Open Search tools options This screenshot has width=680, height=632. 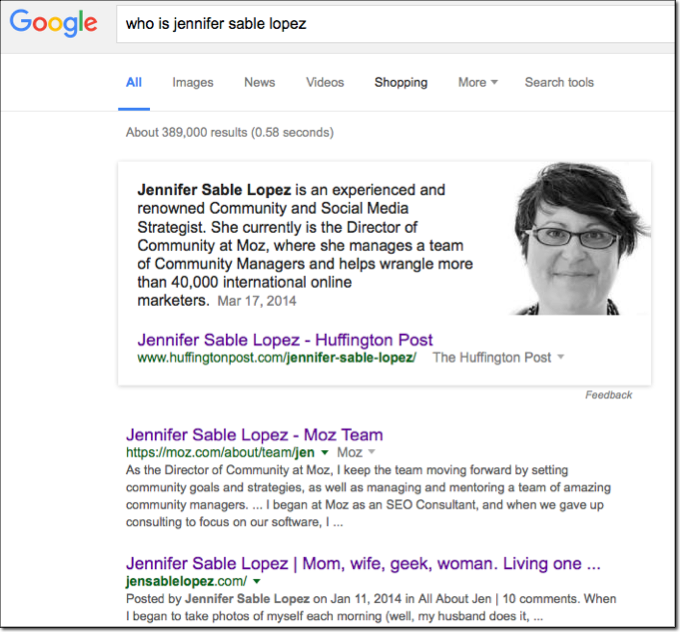pos(559,83)
